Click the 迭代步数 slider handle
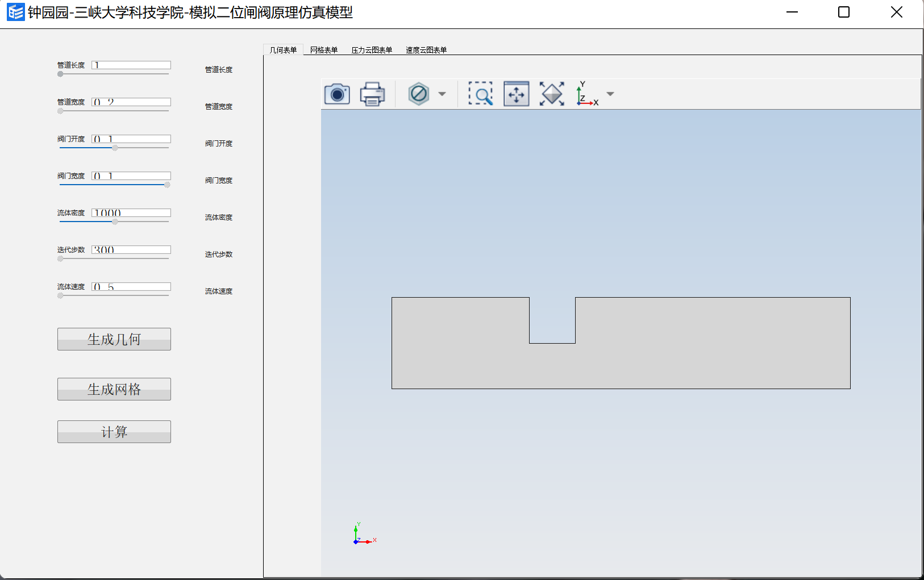This screenshot has height=580, width=924. click(60, 258)
